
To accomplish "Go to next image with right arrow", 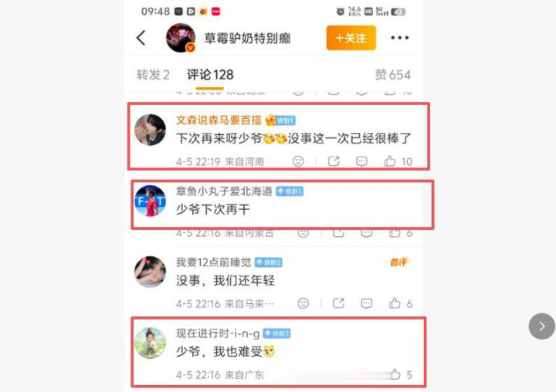I will click(x=542, y=326).
